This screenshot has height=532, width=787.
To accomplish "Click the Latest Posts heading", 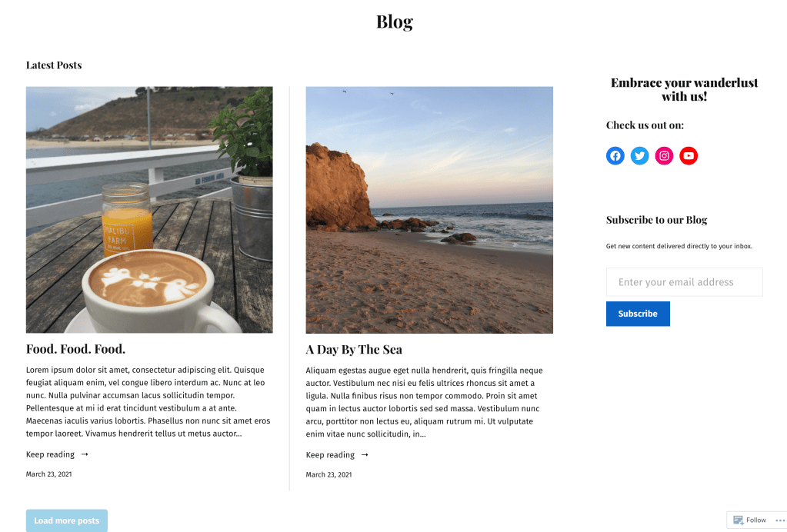I will click(x=54, y=65).
